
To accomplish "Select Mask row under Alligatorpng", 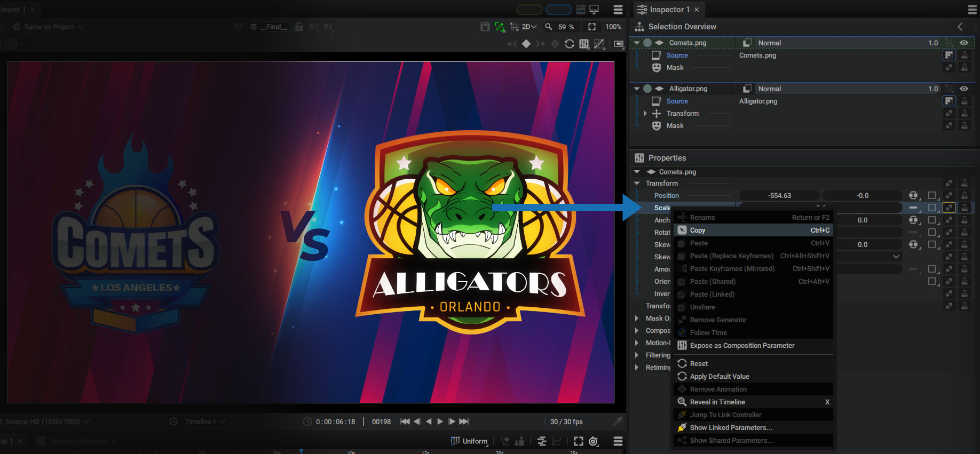I will click(x=675, y=126).
